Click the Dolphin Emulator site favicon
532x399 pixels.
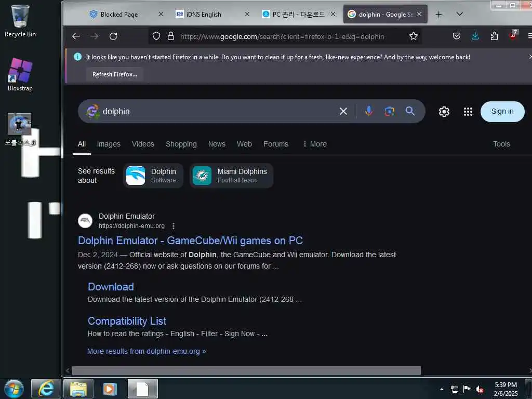(85, 221)
